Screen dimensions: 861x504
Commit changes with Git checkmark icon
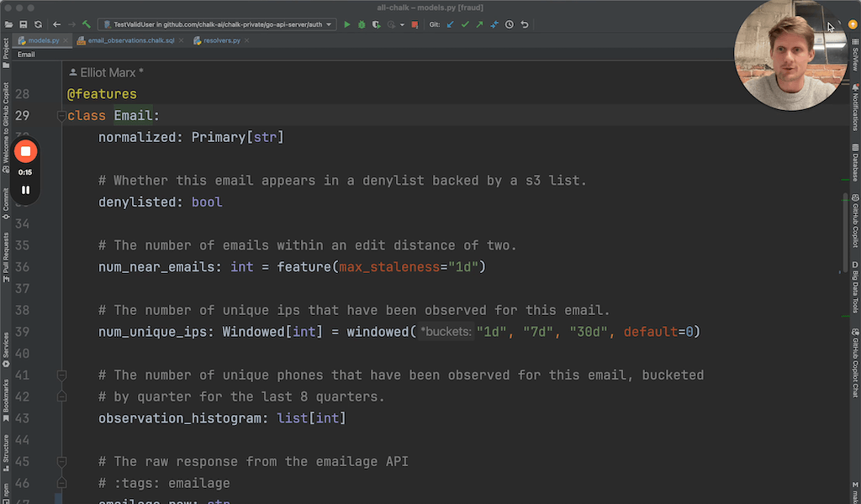click(465, 24)
